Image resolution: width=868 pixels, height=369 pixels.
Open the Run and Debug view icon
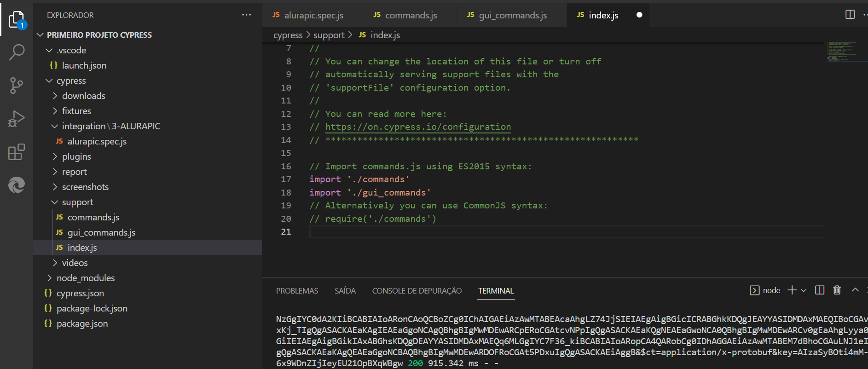17,119
